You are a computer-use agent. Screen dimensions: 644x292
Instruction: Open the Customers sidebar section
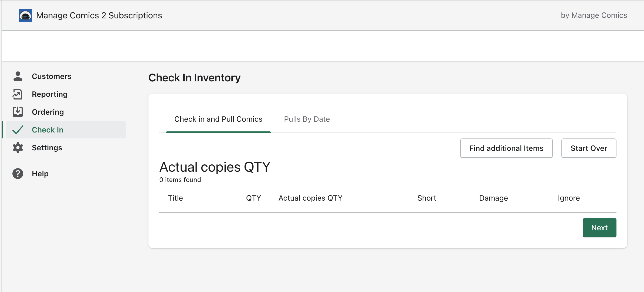52,76
